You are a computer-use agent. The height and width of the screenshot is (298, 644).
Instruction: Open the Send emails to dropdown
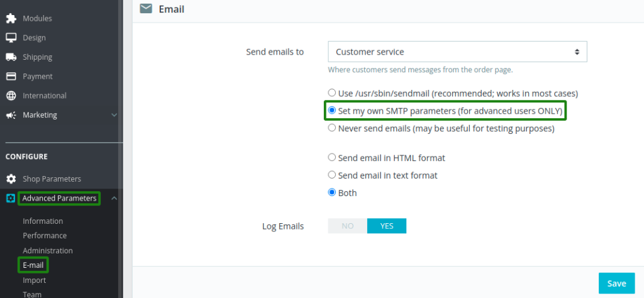pyautogui.click(x=458, y=52)
